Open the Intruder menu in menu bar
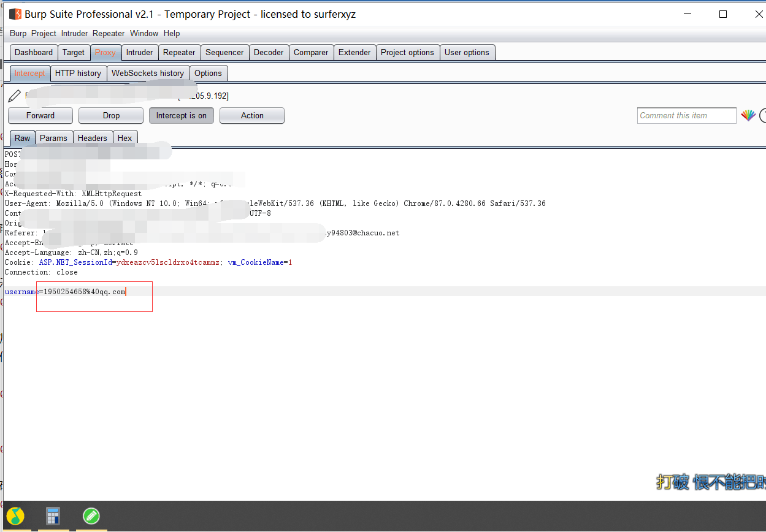Screen dimensions: 766x532 [x=74, y=34]
